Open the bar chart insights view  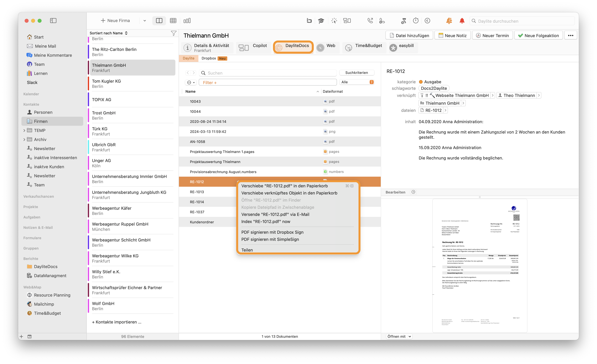187,21
